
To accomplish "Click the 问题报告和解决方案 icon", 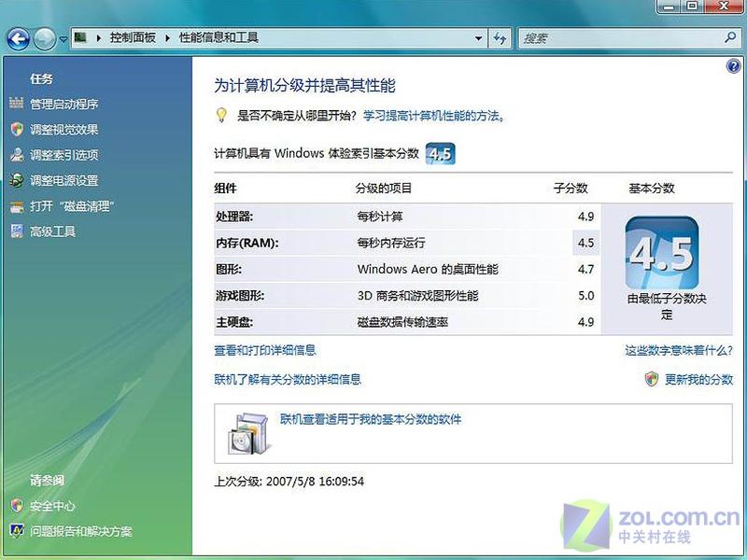I will [x=17, y=530].
